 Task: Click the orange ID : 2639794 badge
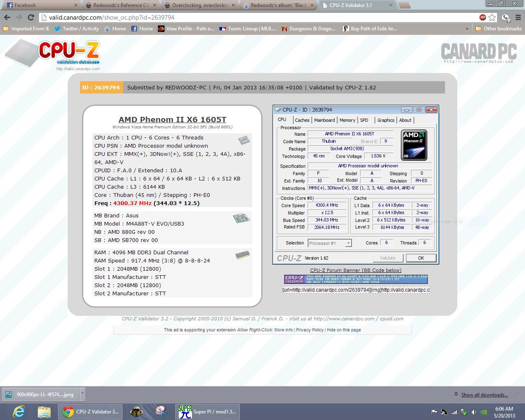101,87
